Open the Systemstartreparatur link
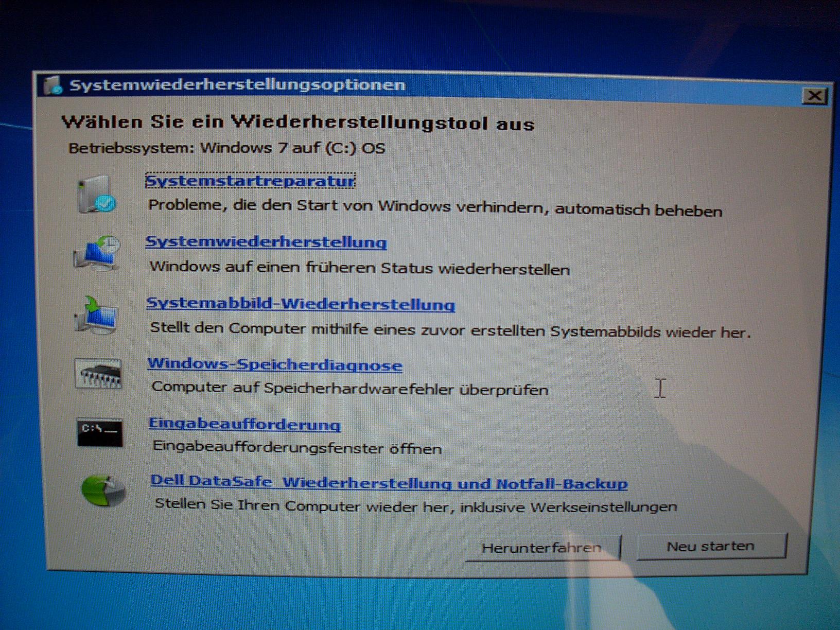The width and height of the screenshot is (840, 630). click(x=250, y=181)
